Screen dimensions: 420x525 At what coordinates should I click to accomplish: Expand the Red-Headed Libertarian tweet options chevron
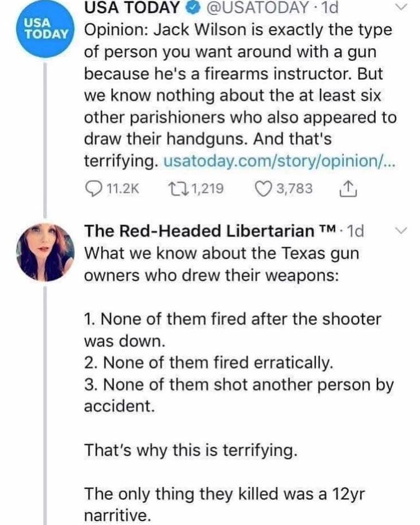[x=401, y=230]
